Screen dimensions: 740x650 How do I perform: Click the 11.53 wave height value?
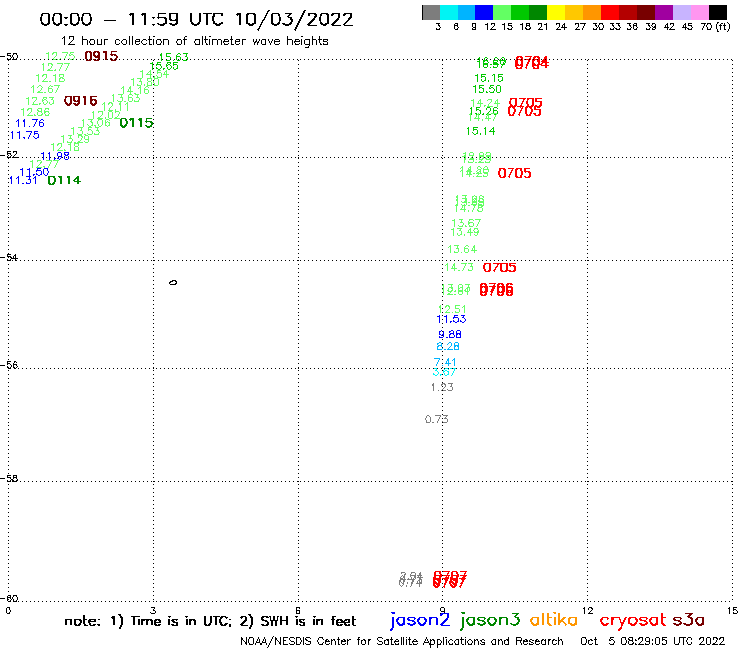[x=452, y=319]
